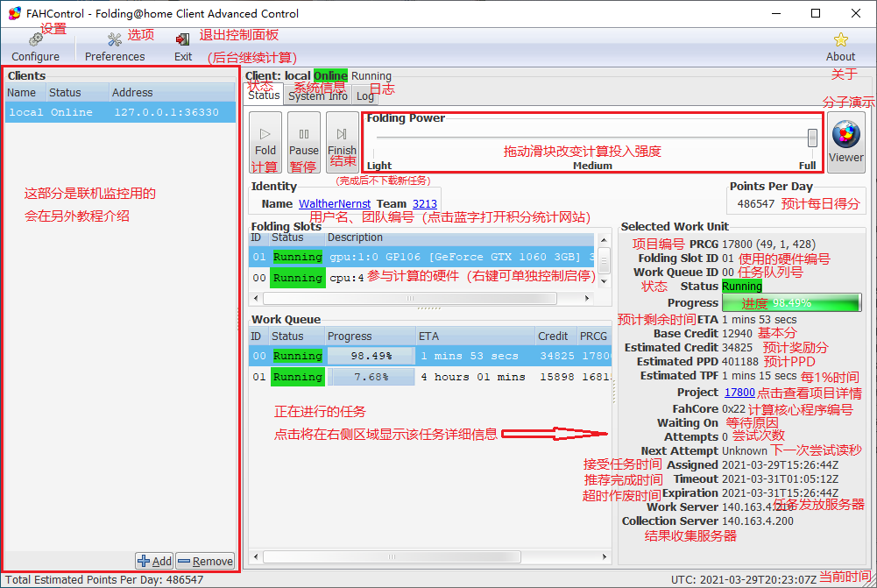Select work queue row at 7.68%
Image resolution: width=877 pixels, height=588 pixels.
(x=429, y=377)
